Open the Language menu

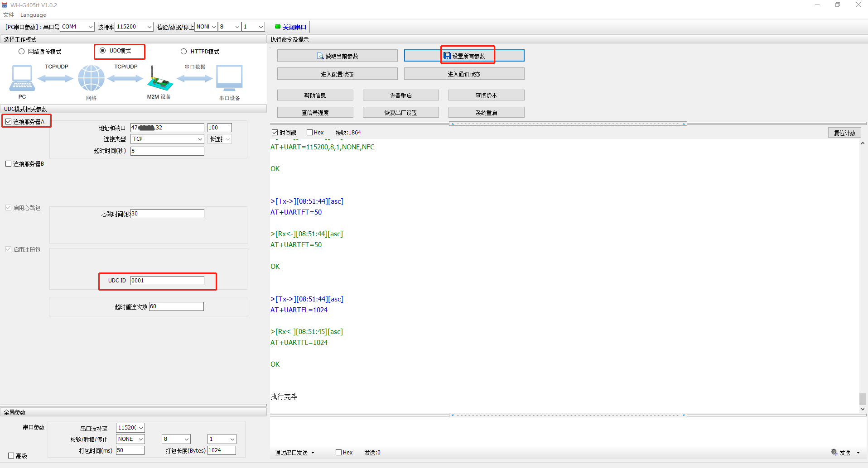pyautogui.click(x=33, y=15)
